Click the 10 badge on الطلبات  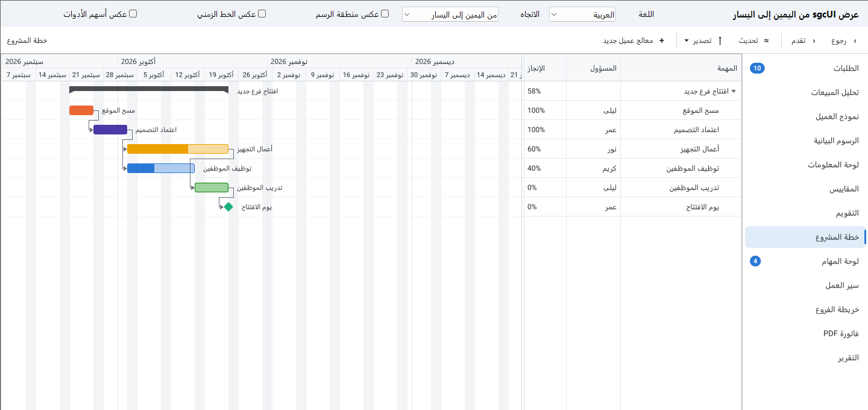point(758,68)
